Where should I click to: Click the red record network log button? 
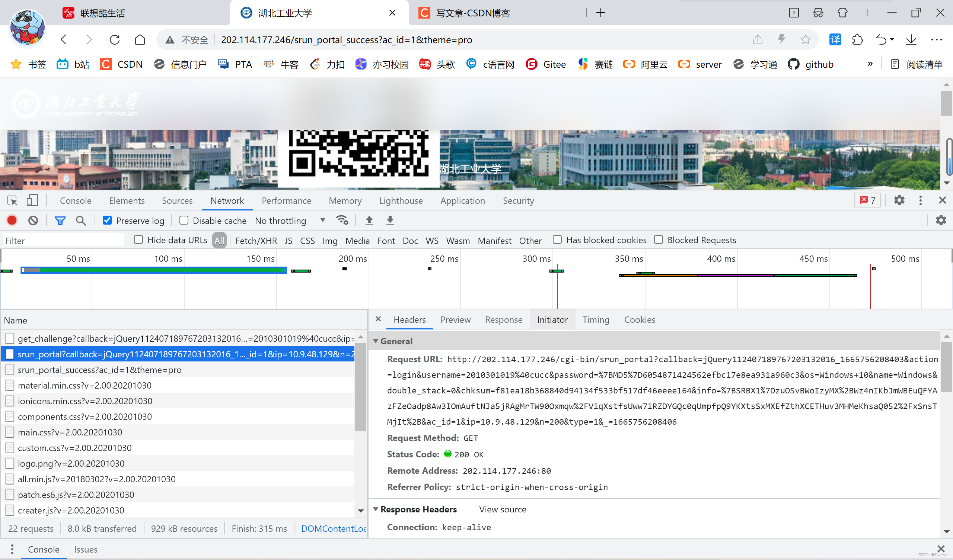12,220
